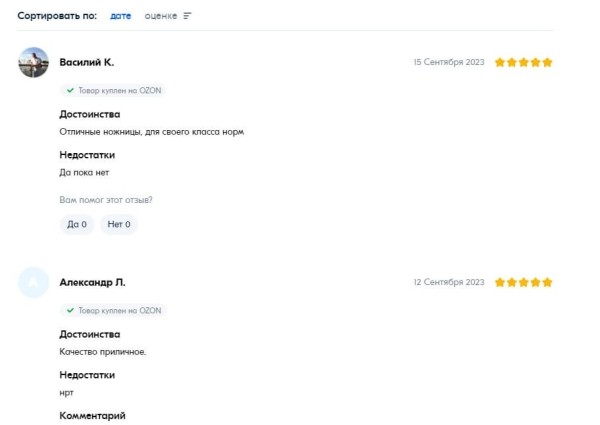Open Василий К.'s profile photo
The image size is (600, 425).
click(34, 63)
